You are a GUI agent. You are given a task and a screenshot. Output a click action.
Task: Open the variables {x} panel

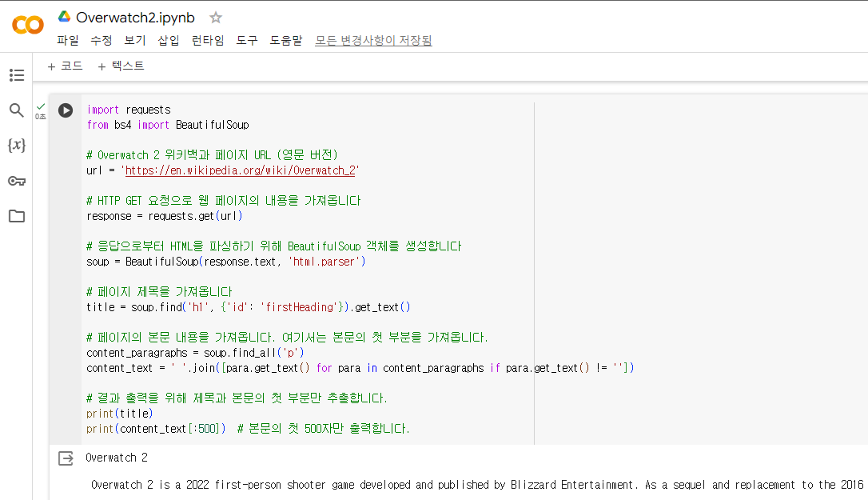pos(17,146)
